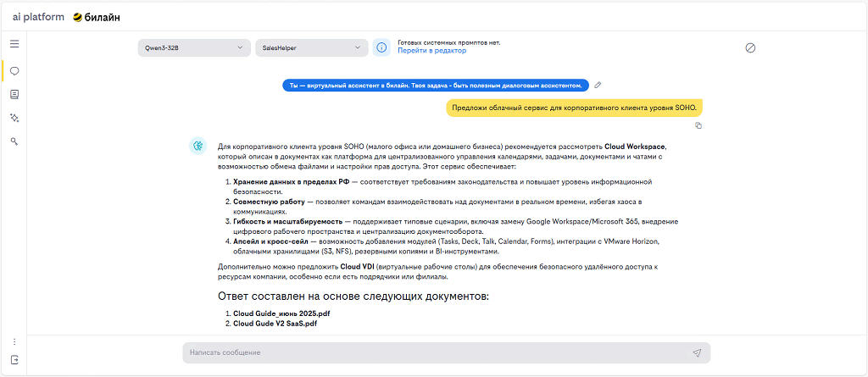The width and height of the screenshot is (868, 377).
Task: Click 'Cloud Gude V2 SaaS.pdf' document
Action: pos(275,324)
